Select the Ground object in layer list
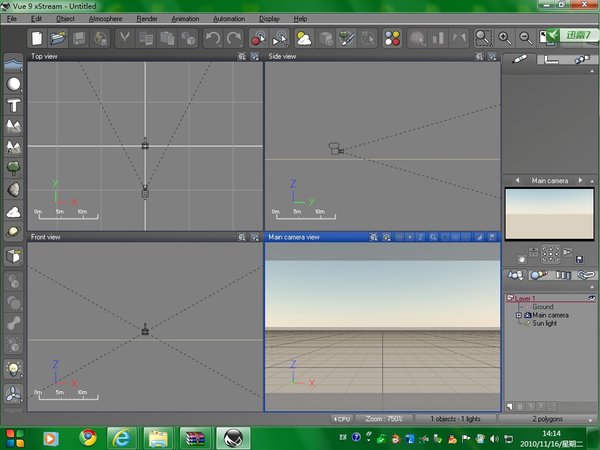600x450 pixels. [x=542, y=307]
